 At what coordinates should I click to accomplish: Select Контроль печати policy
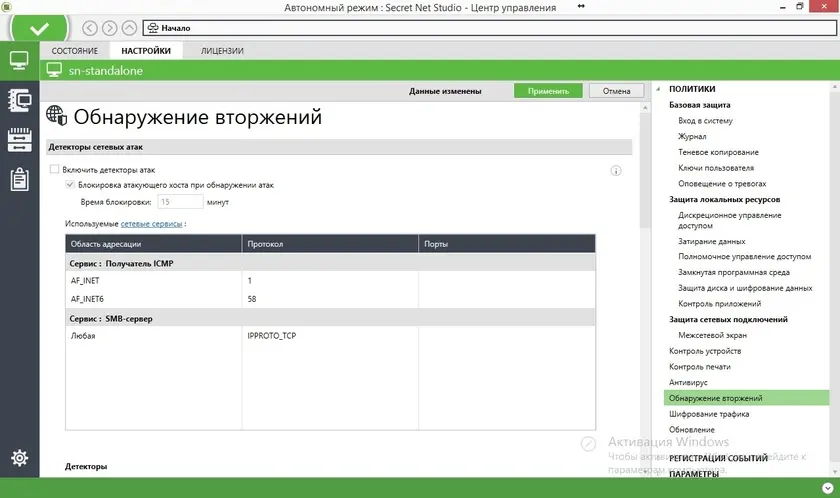coord(699,367)
